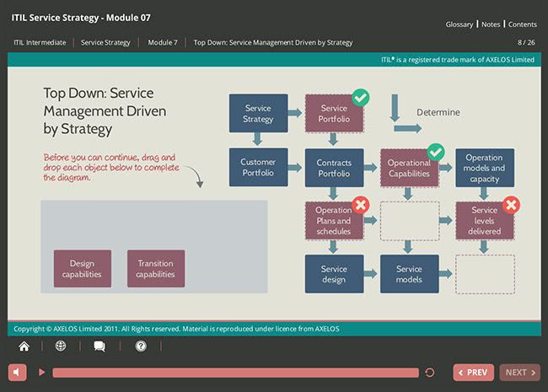
Task: Open the Notes link
Action: coord(491,24)
